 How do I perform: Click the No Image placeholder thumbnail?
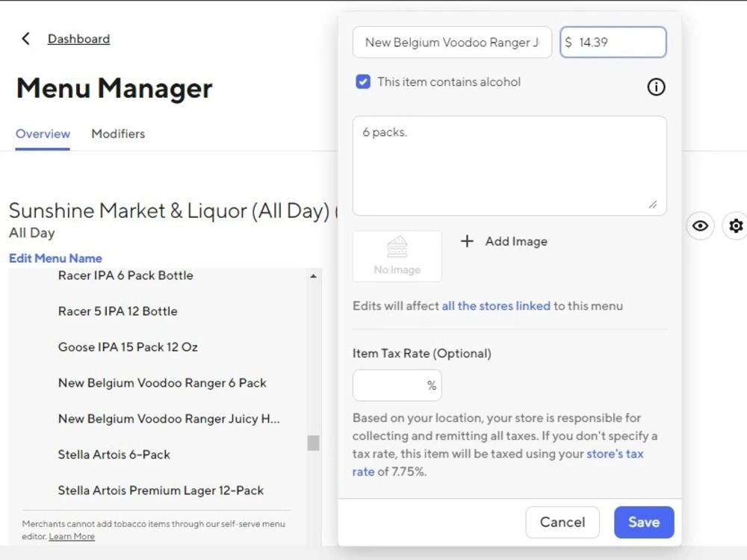[397, 256]
